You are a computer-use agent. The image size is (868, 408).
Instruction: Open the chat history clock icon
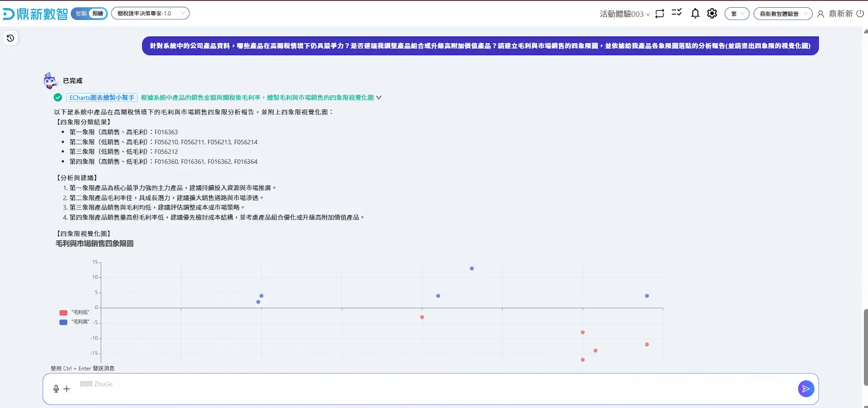coord(11,38)
